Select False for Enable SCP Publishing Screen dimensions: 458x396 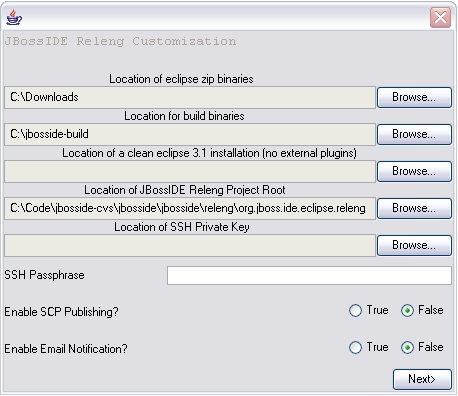(407, 310)
